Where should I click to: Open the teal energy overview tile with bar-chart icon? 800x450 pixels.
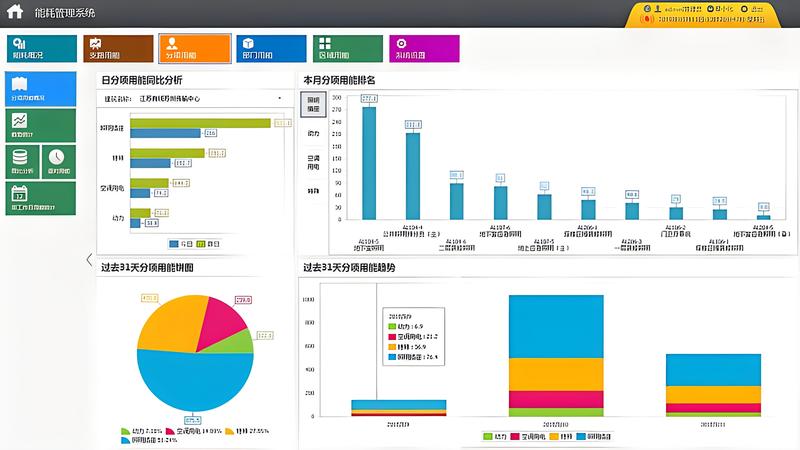42,48
